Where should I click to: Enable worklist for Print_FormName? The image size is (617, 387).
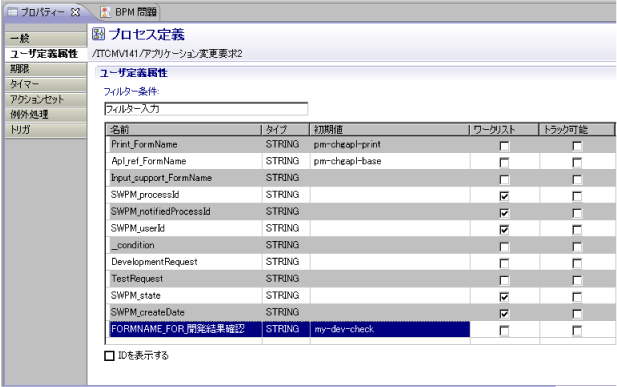pos(504,146)
